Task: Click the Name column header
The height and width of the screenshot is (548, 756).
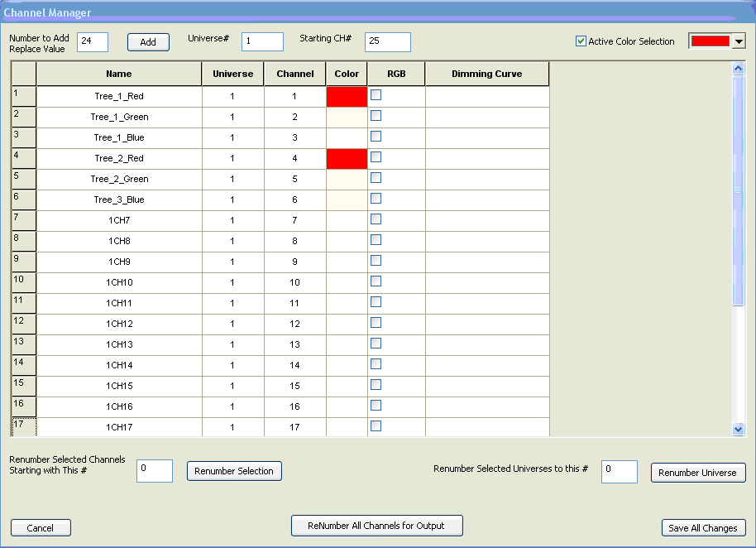Action: coord(119,74)
